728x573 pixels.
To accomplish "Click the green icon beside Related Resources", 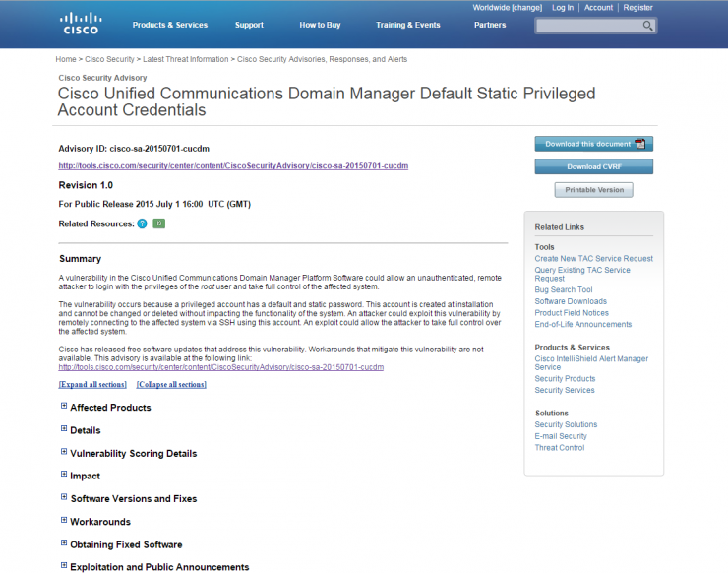I will [x=158, y=223].
